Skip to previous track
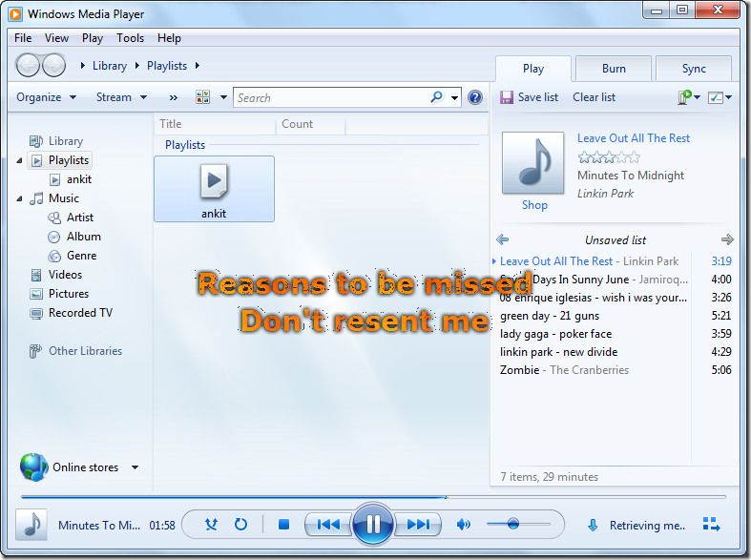This screenshot has width=751, height=560. pyautogui.click(x=328, y=525)
